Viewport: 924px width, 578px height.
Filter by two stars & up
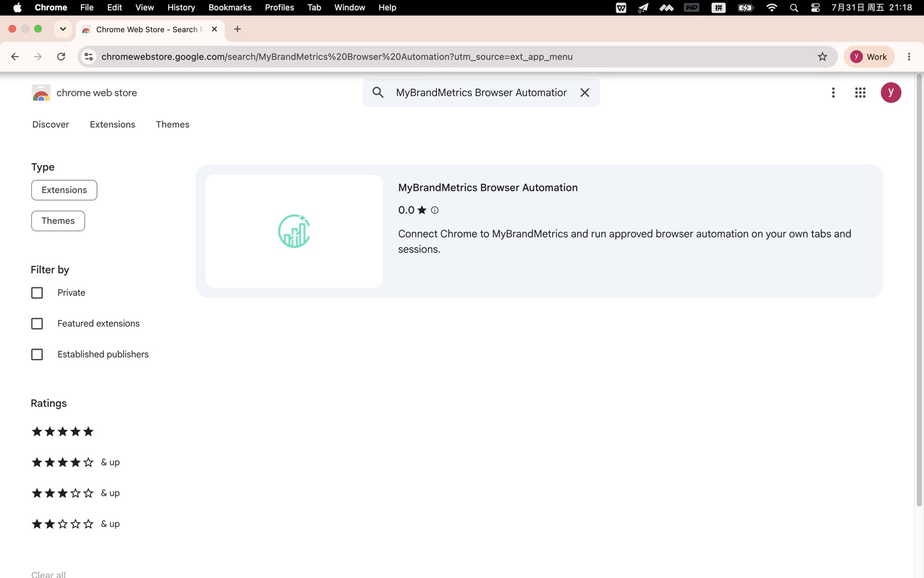coord(75,524)
